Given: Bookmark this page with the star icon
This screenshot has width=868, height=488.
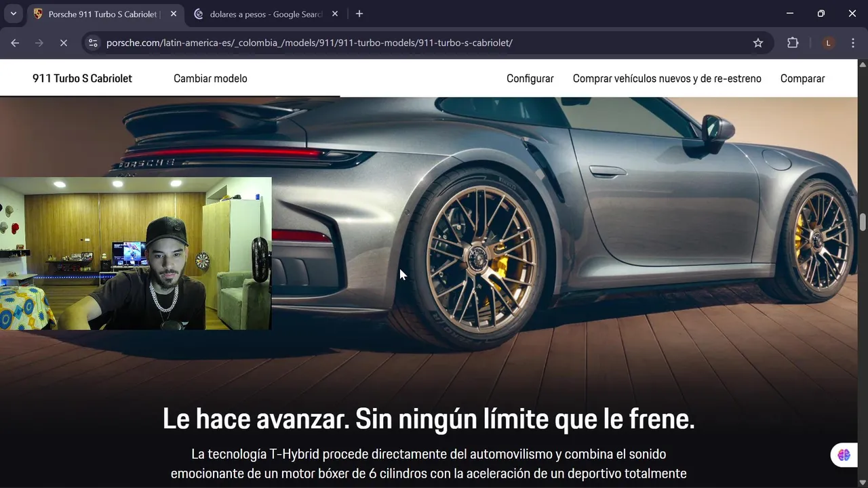Looking at the screenshot, I should (758, 43).
